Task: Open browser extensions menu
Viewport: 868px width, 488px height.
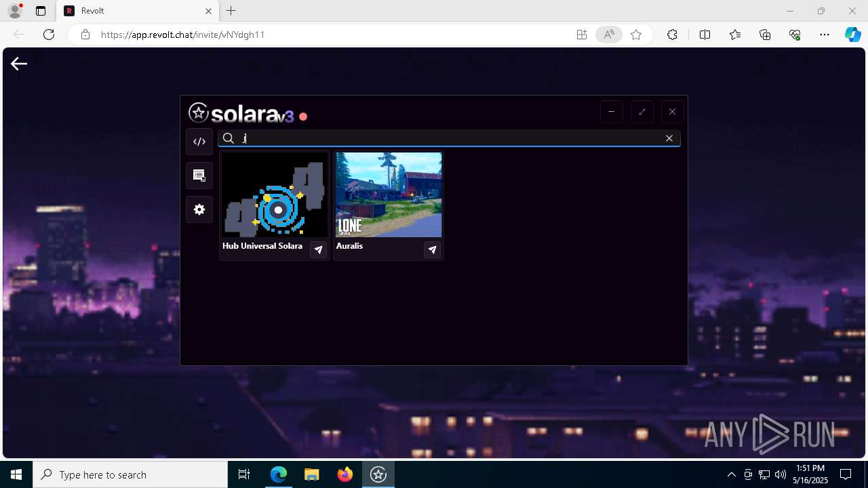Action: click(x=672, y=35)
